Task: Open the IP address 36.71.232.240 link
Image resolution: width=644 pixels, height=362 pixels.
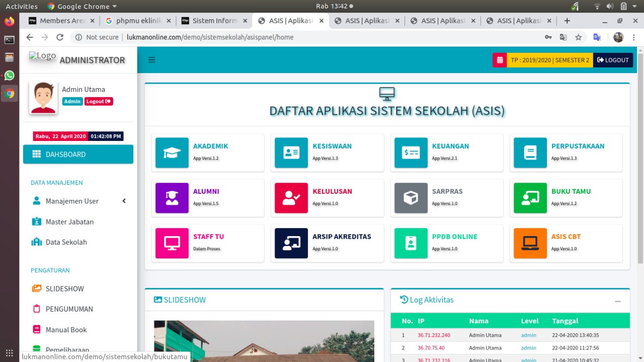Action: pos(435,335)
